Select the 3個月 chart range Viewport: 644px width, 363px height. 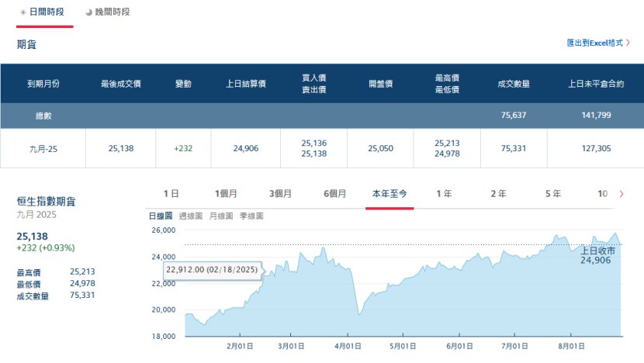280,193
